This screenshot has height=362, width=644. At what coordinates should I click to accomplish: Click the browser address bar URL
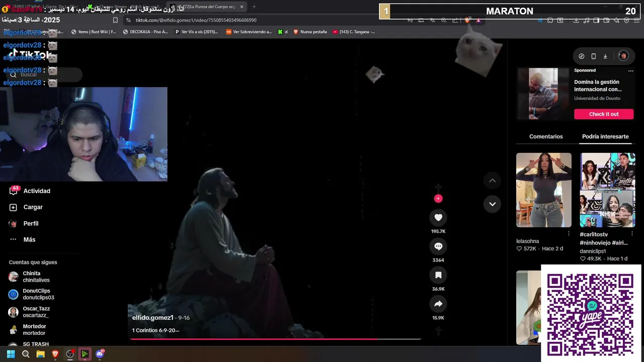[196, 20]
